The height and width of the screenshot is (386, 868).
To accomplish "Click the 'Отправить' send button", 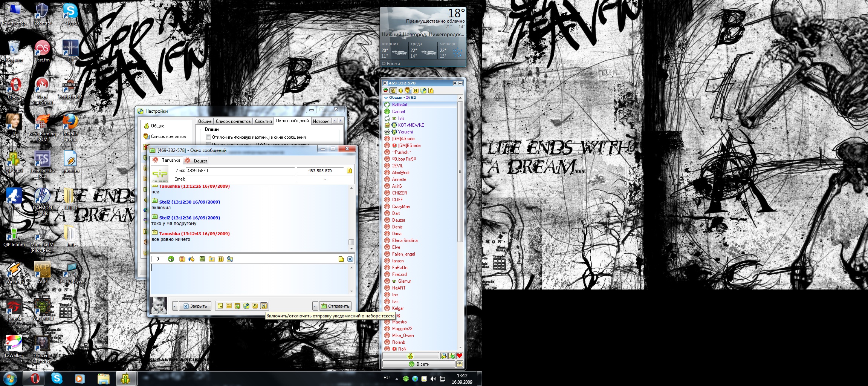I will click(x=335, y=306).
